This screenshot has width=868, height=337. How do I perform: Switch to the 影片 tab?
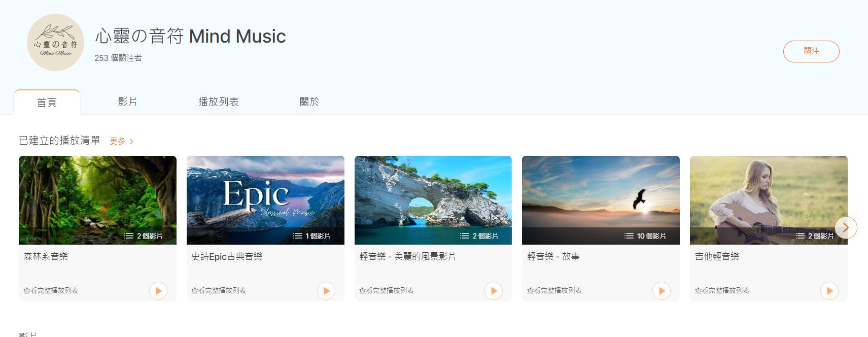(x=127, y=102)
